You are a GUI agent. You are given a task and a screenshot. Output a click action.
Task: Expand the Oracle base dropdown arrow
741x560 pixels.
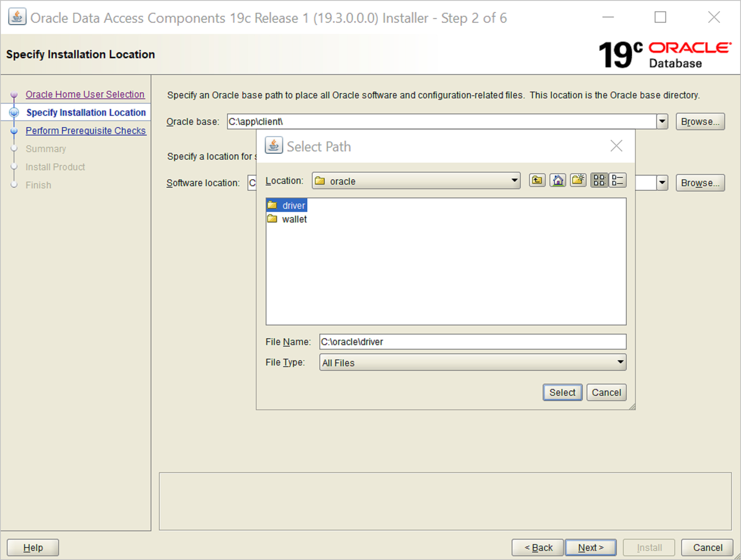662,121
